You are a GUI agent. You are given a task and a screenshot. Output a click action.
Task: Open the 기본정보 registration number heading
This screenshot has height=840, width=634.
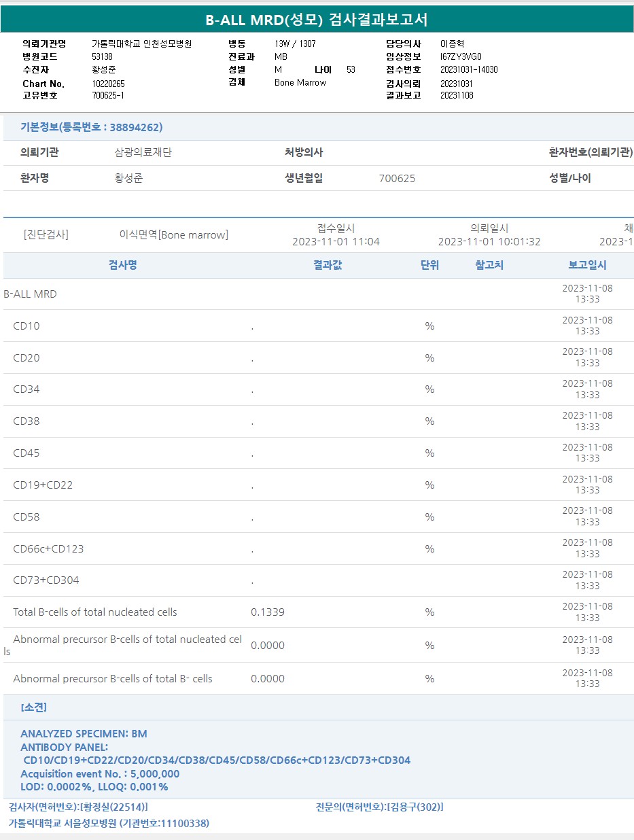pyautogui.click(x=92, y=127)
